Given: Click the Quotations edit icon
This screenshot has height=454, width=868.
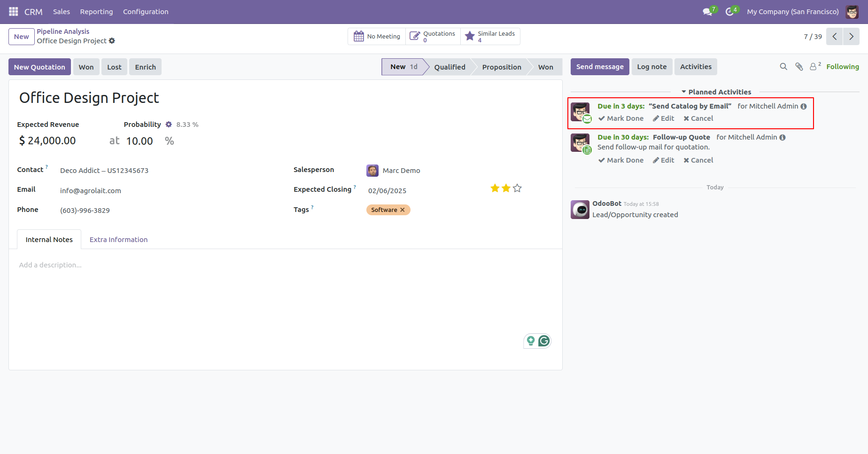Looking at the screenshot, I should (x=415, y=36).
